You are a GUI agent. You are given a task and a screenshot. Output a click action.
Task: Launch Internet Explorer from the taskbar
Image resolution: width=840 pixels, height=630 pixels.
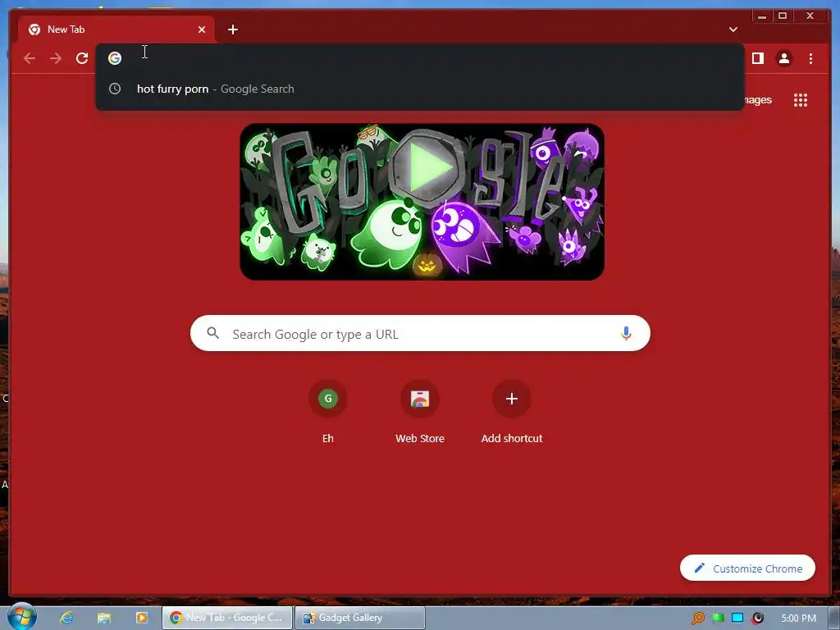click(x=66, y=618)
